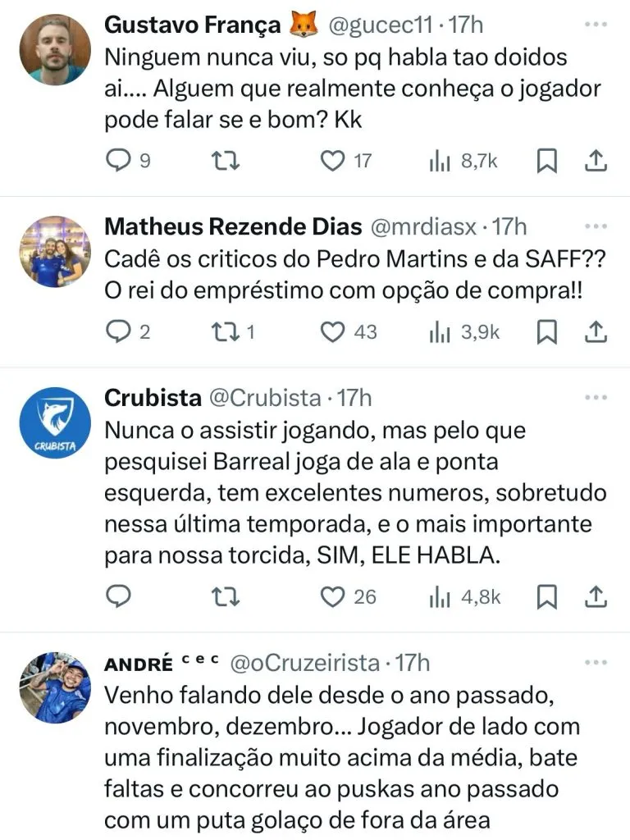The image size is (630, 840).
Task: Expand more menu on Matheus Rezende Dias's tweet
Action: pos(596,226)
